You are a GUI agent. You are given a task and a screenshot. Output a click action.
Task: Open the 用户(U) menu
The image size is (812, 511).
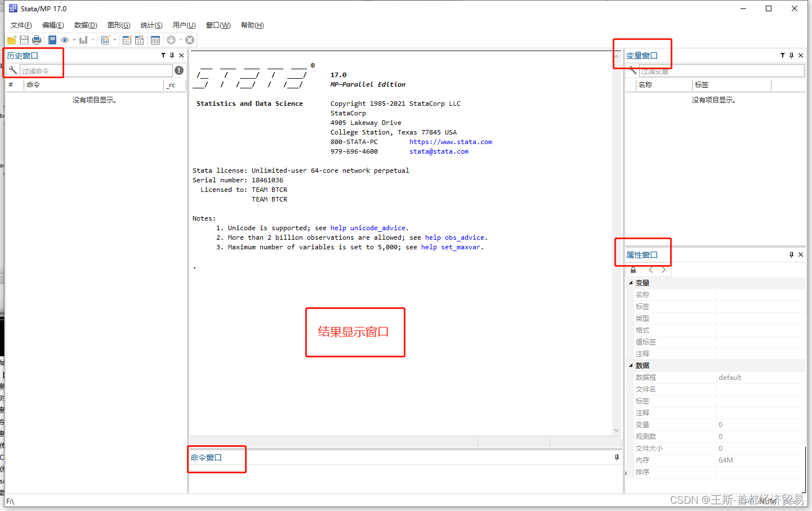pos(184,25)
